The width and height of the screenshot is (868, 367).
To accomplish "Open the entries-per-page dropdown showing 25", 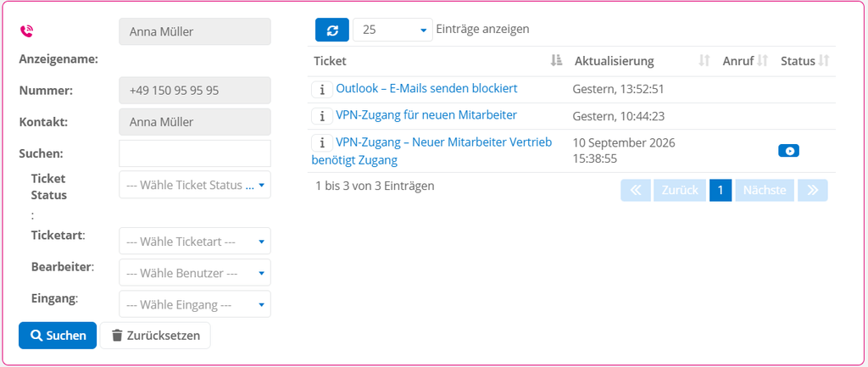I will (392, 30).
